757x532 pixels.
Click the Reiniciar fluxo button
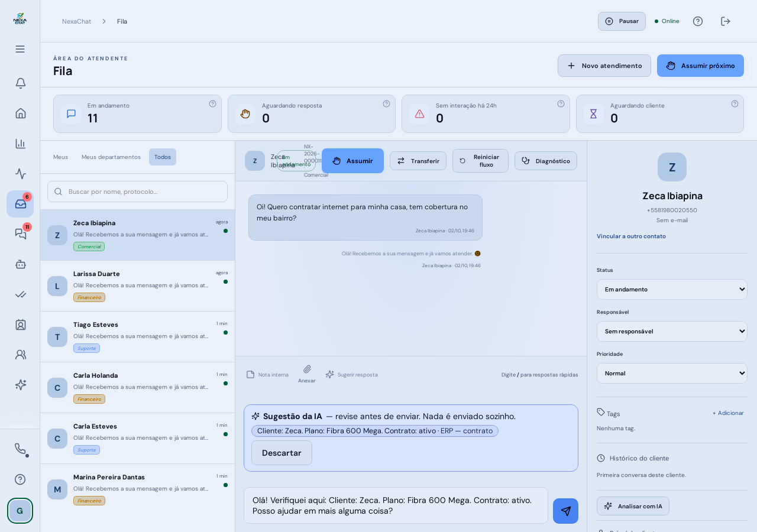480,161
